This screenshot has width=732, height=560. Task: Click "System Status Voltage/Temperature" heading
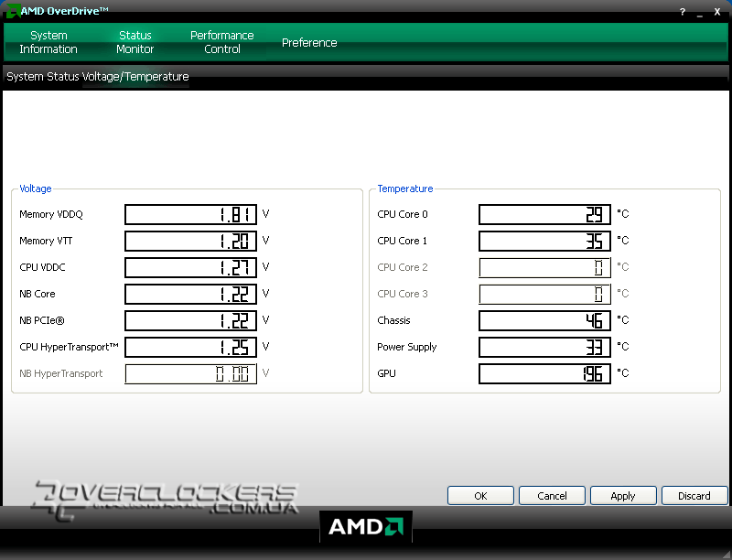coord(98,77)
